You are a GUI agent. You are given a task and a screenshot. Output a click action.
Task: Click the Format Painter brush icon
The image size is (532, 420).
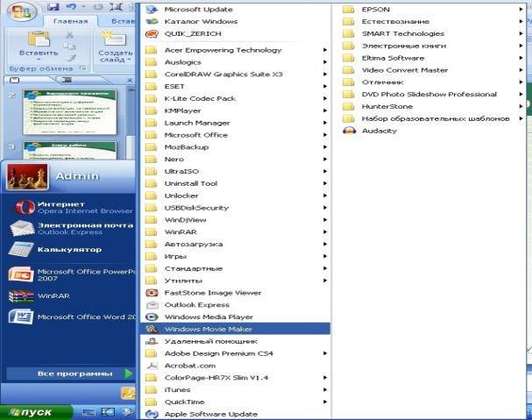70,58
